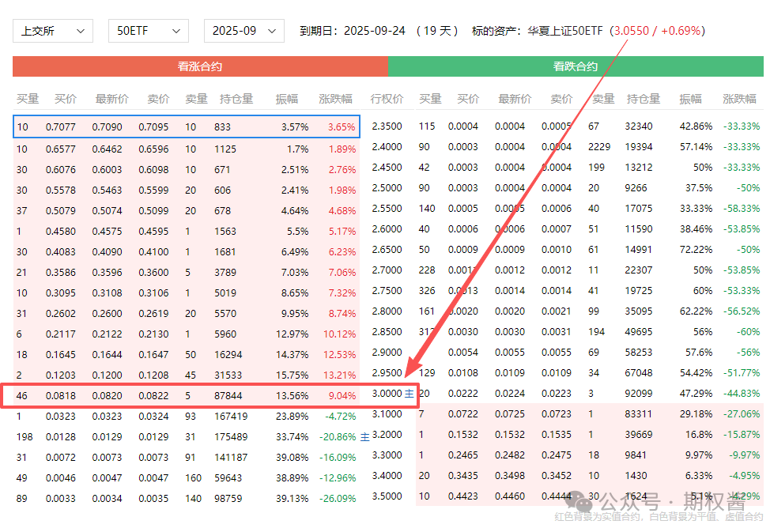Open the 上交所 exchange dropdown
The image size is (770, 532).
(x=52, y=31)
